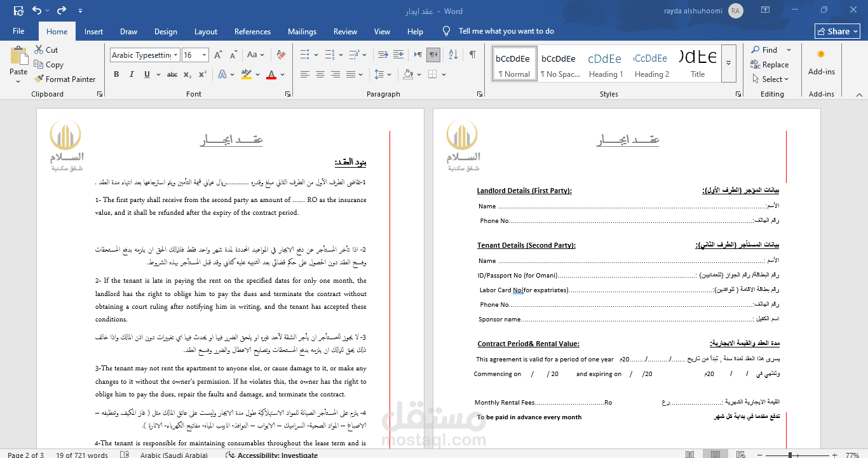The height and width of the screenshot is (458, 868).
Task: Click the Share button
Action: click(837, 31)
